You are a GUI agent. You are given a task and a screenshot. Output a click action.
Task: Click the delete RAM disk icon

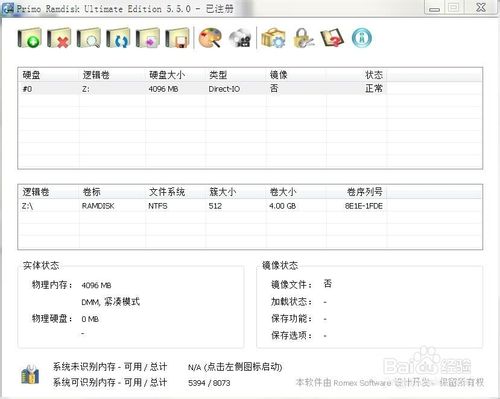pyautogui.click(x=59, y=38)
